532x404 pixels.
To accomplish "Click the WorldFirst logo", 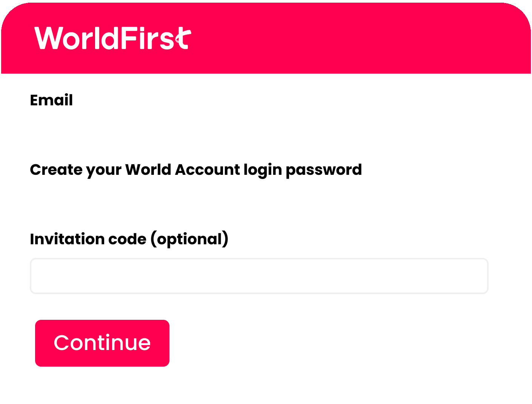I will coord(112,38).
